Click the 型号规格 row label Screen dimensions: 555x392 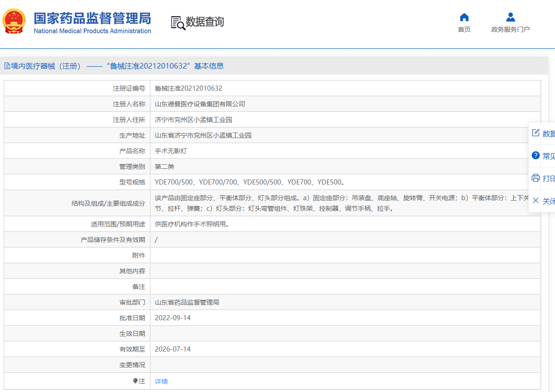[x=132, y=182]
